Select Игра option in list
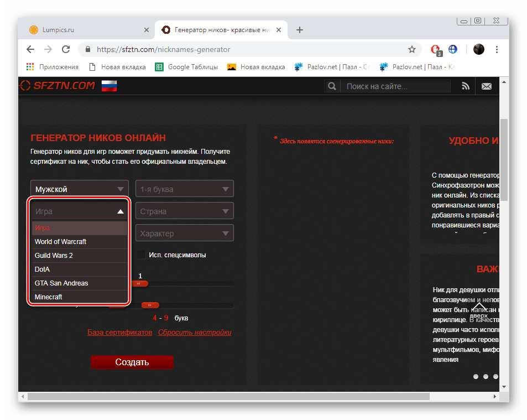 coord(80,227)
